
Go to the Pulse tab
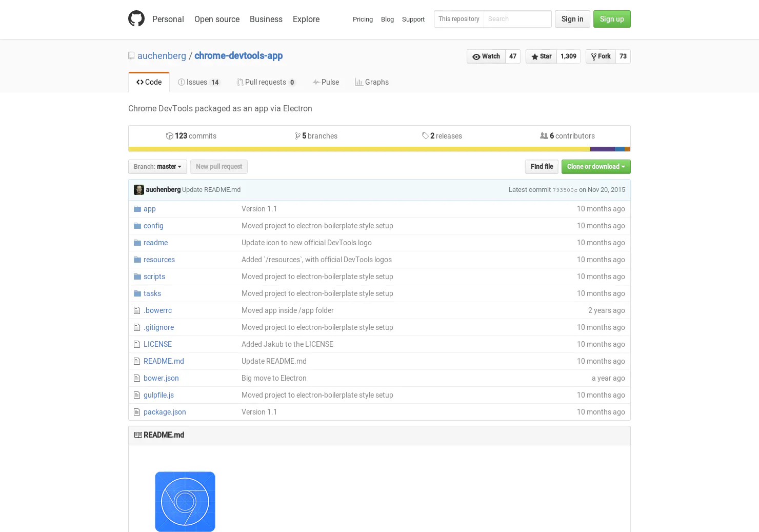326,82
